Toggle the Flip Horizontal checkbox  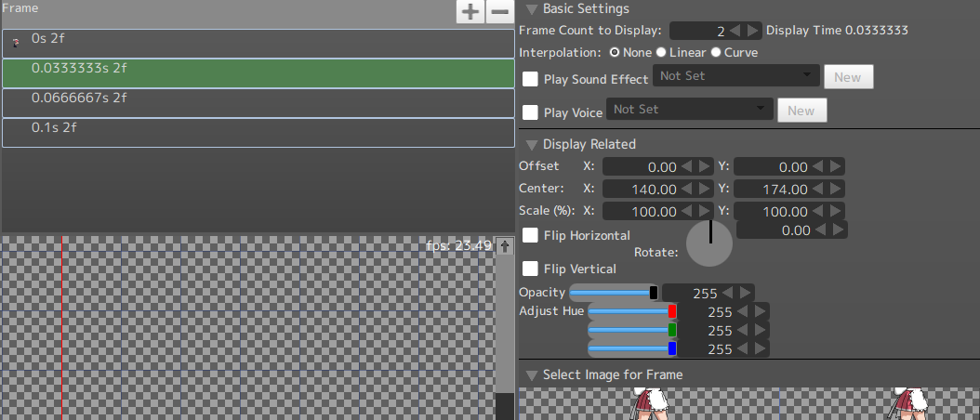tap(530, 235)
